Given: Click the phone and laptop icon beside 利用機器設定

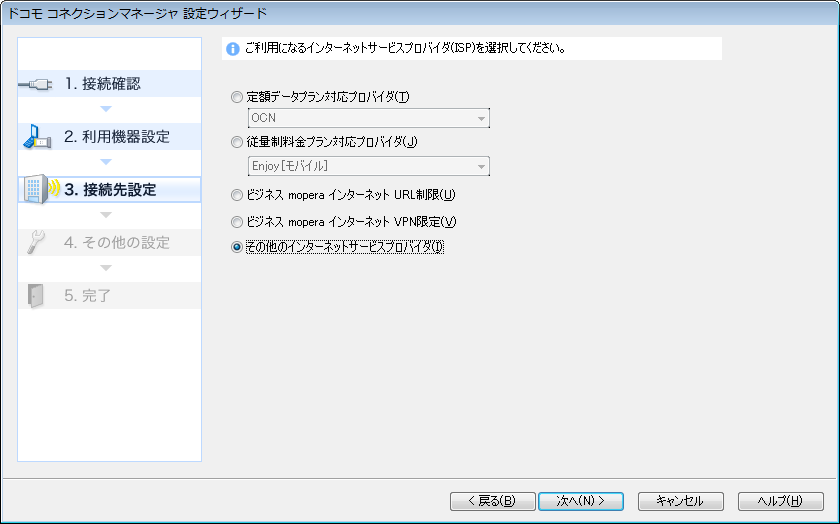Looking at the screenshot, I should [x=36, y=138].
